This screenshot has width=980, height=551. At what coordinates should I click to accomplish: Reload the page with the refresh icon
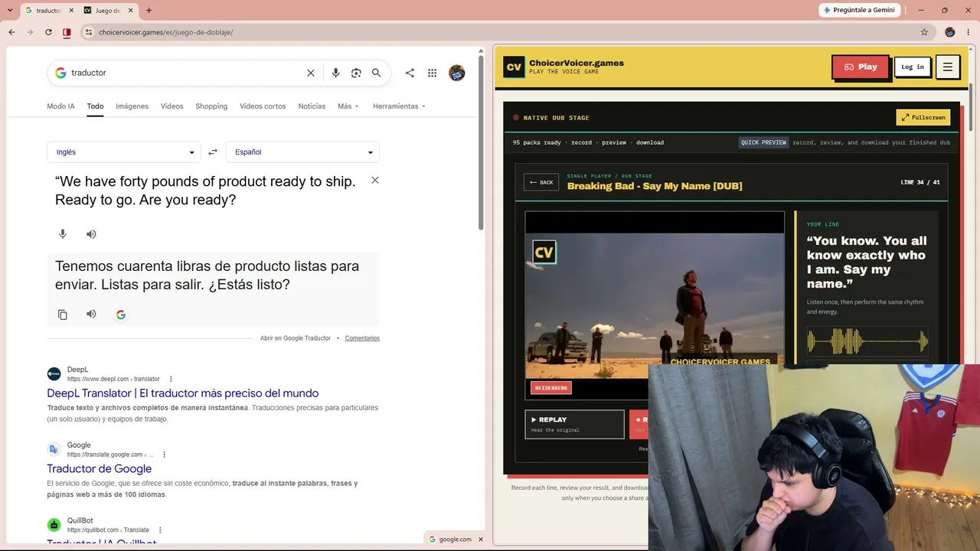48,32
